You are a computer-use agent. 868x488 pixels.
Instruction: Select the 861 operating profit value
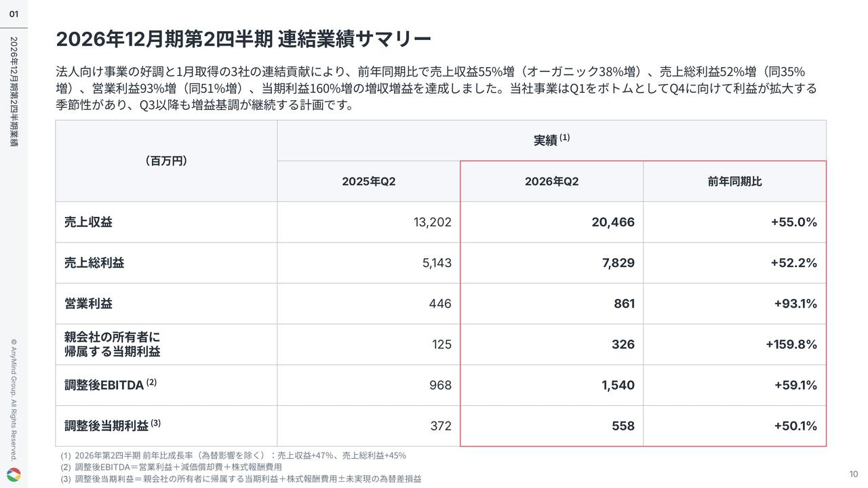pos(624,304)
